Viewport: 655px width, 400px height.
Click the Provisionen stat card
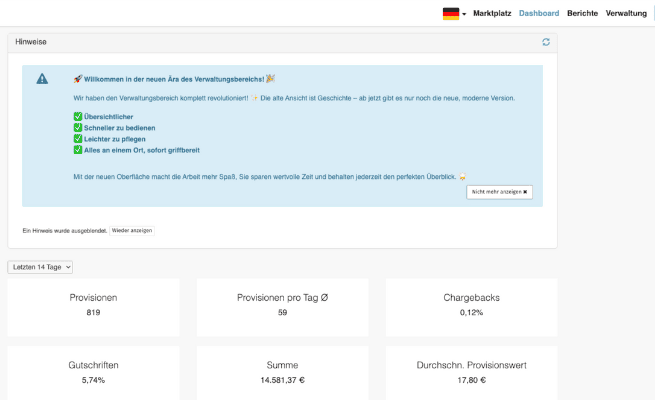[93, 305]
